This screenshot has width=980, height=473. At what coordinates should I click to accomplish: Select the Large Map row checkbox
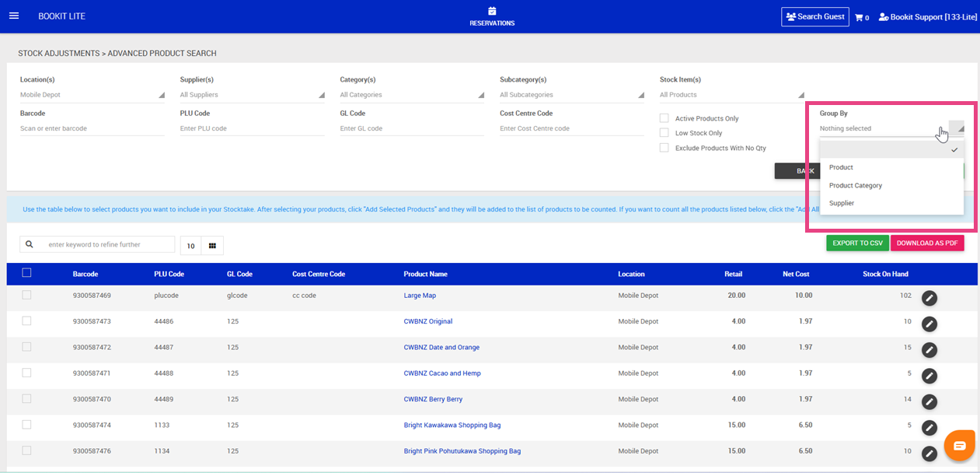[26, 295]
